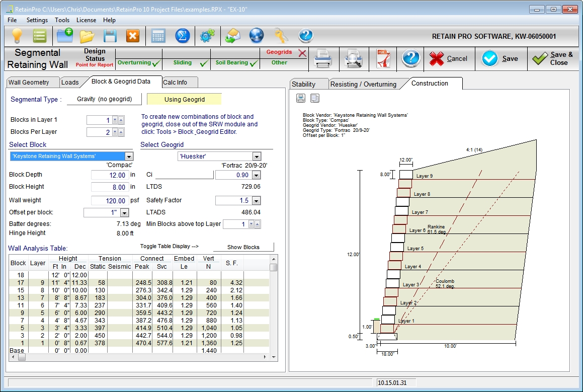Click the Block Depth input field

[110, 175]
